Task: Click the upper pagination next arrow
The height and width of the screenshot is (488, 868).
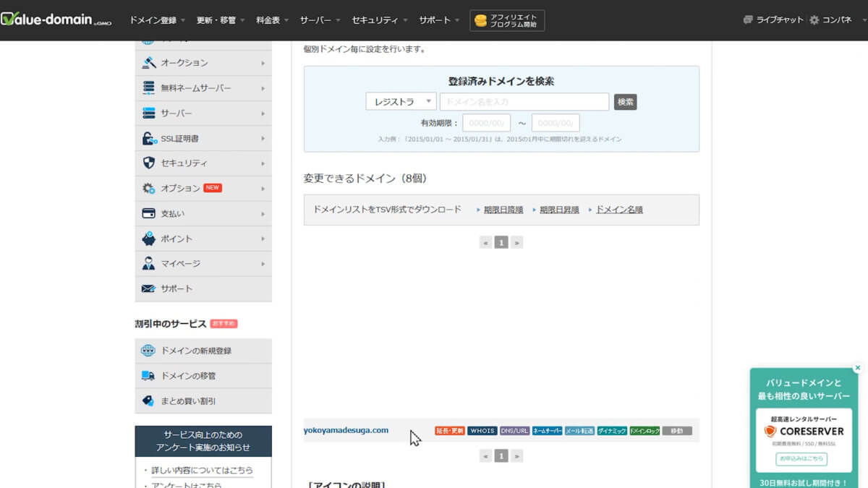Action: click(516, 243)
